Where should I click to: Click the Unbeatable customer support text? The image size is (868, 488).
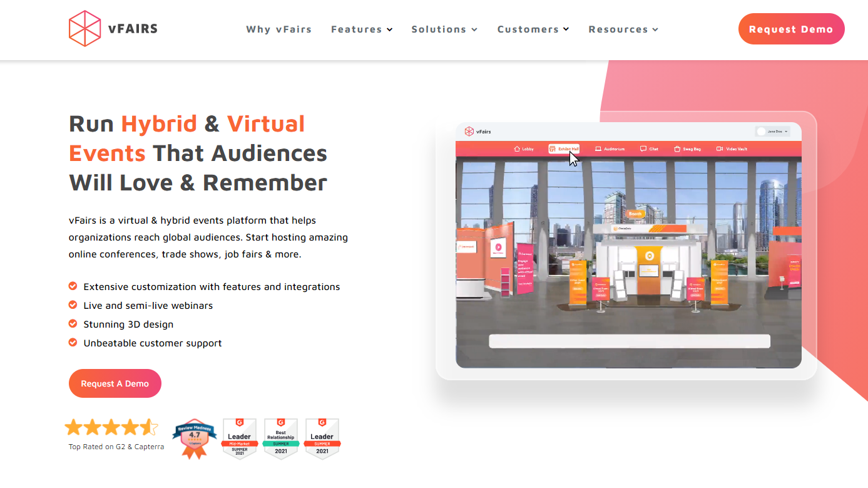153,343
